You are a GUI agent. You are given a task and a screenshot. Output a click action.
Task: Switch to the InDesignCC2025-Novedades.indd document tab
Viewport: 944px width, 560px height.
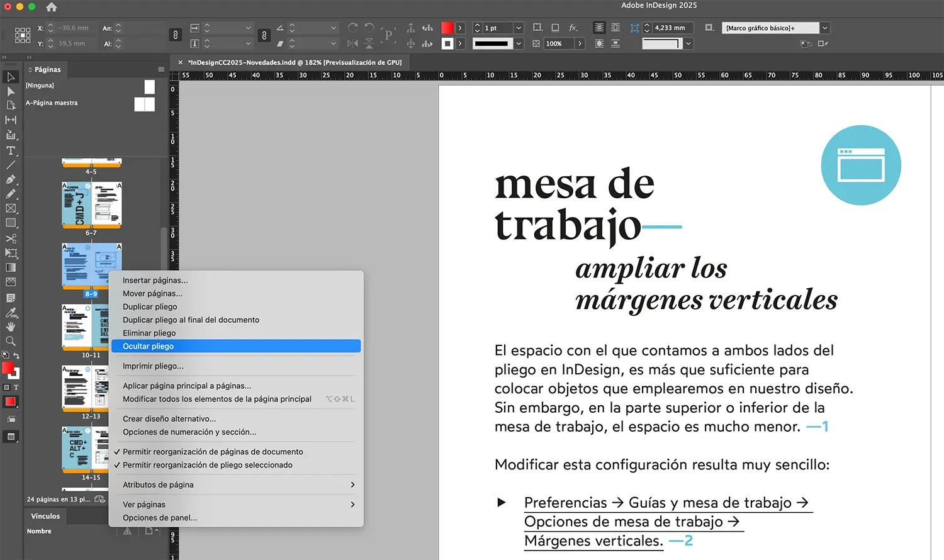click(294, 62)
